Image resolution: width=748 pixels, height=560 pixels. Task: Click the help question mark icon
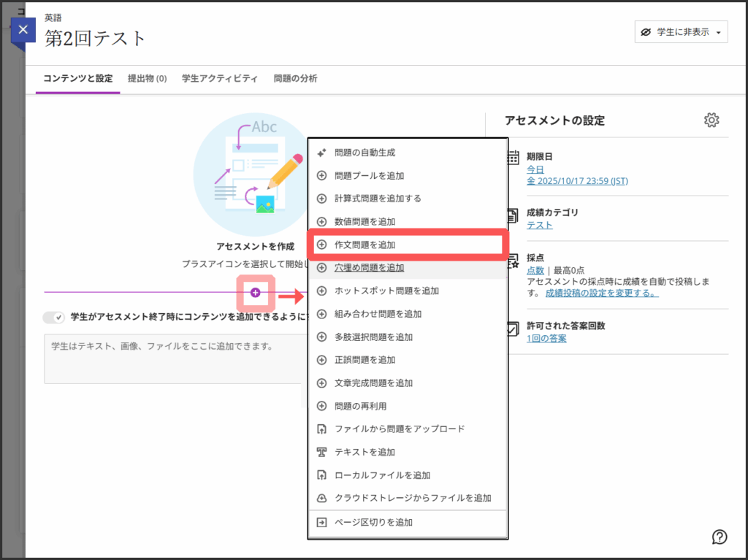pyautogui.click(x=720, y=537)
